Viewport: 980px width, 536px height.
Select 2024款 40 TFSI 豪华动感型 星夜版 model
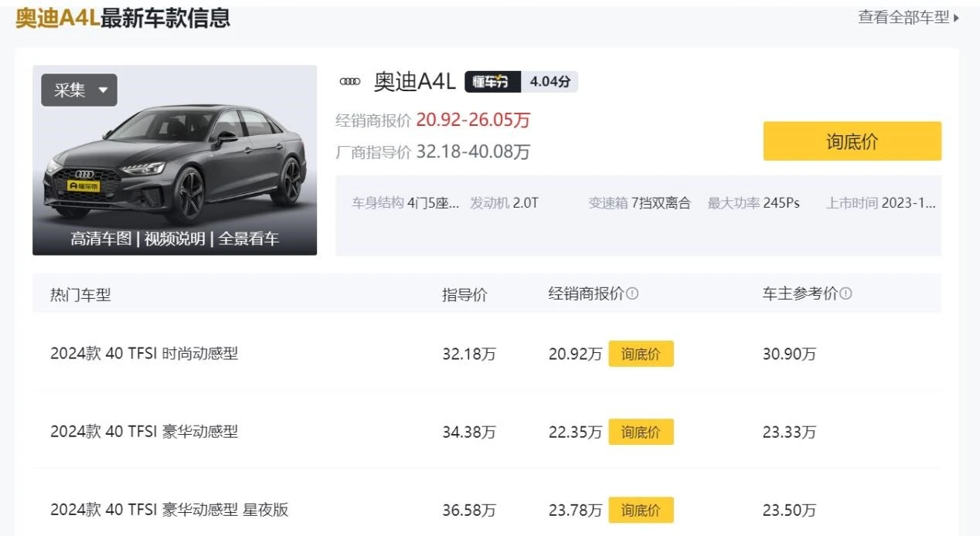(169, 510)
